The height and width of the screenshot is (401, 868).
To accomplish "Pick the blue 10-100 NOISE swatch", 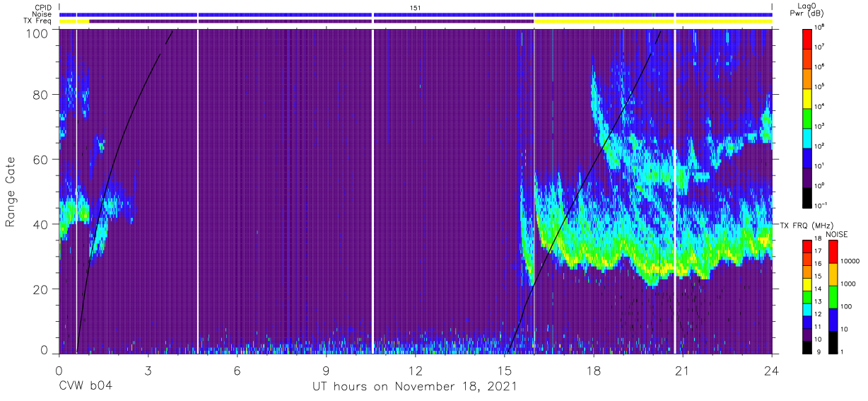I will [x=833, y=320].
